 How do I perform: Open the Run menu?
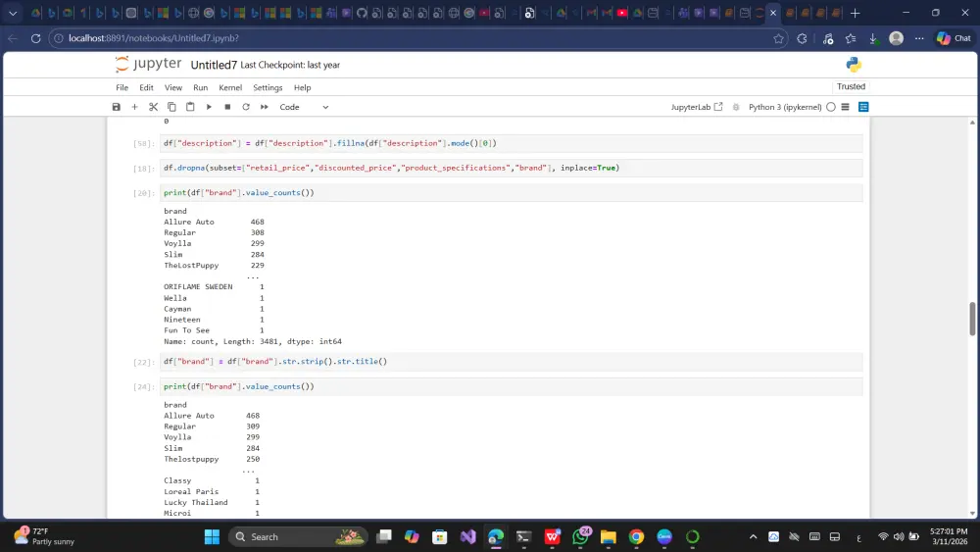[x=201, y=87]
